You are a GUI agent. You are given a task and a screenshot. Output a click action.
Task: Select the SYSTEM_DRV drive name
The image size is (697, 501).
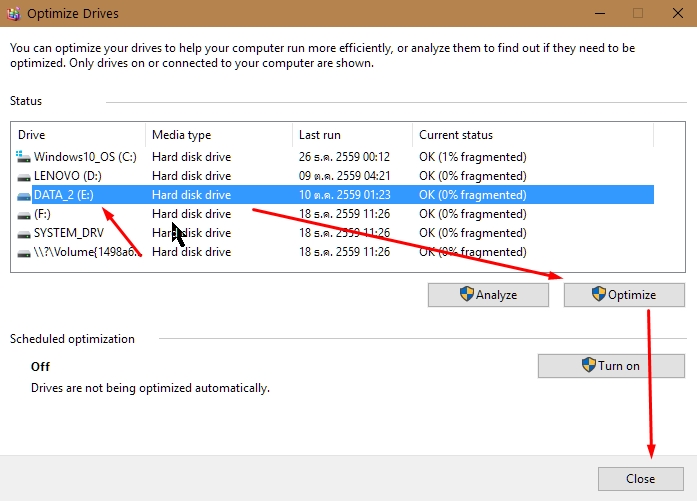tap(69, 233)
